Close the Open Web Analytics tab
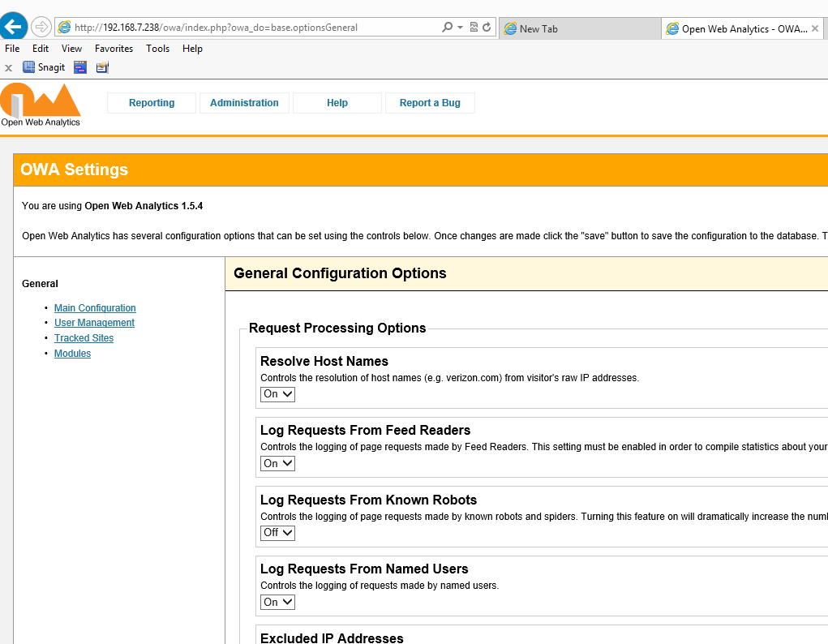Viewport: 828px width, 644px height. pyautogui.click(x=815, y=28)
